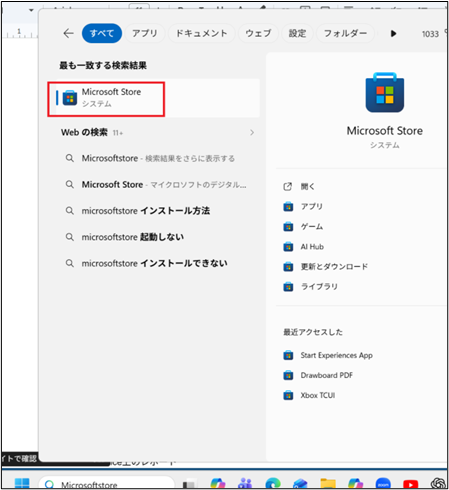This screenshot has height=490, width=449.
Task: Open recent item Xbox TCUI
Action: click(318, 395)
